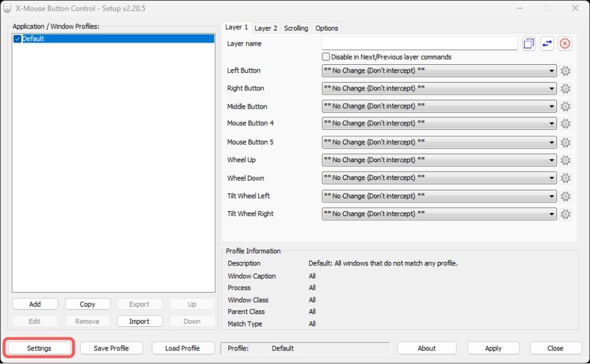Click the Profile: Default display field

[x=305, y=348]
